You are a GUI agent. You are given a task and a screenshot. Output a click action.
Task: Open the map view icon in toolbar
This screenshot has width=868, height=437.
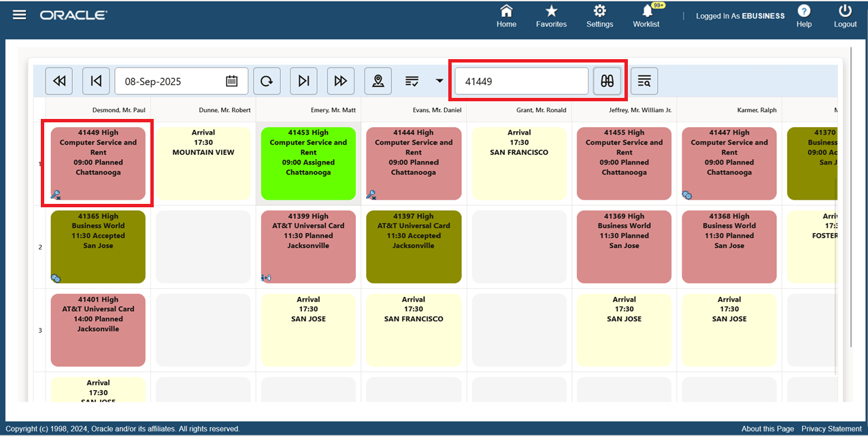point(378,80)
